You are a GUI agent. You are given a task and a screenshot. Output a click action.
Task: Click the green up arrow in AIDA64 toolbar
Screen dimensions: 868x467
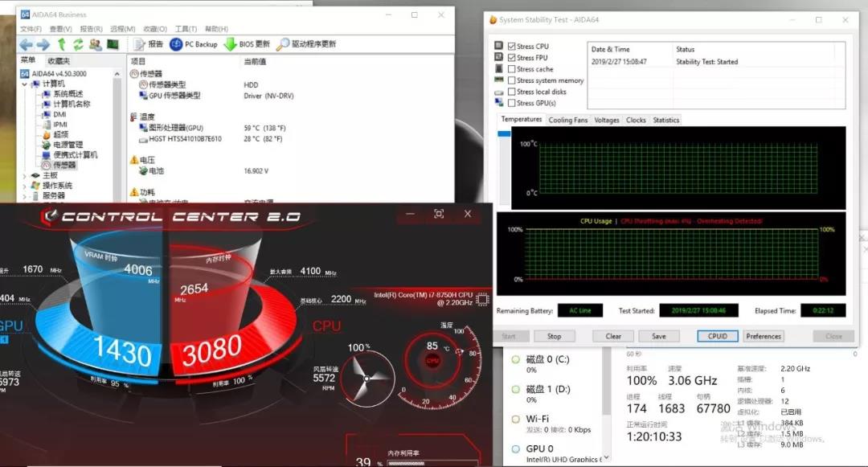tap(61, 44)
